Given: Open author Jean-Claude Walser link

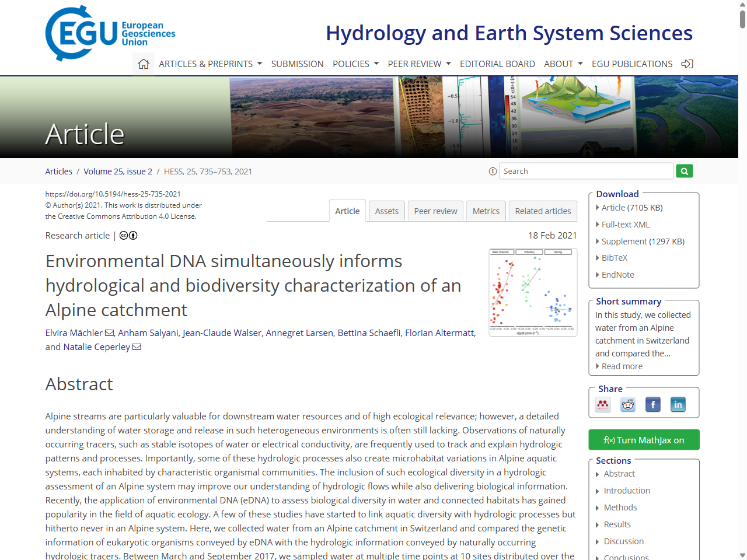Looking at the screenshot, I should (222, 333).
